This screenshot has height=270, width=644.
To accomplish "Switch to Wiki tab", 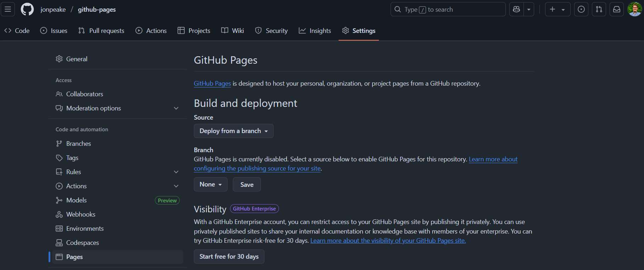I will tap(233, 31).
